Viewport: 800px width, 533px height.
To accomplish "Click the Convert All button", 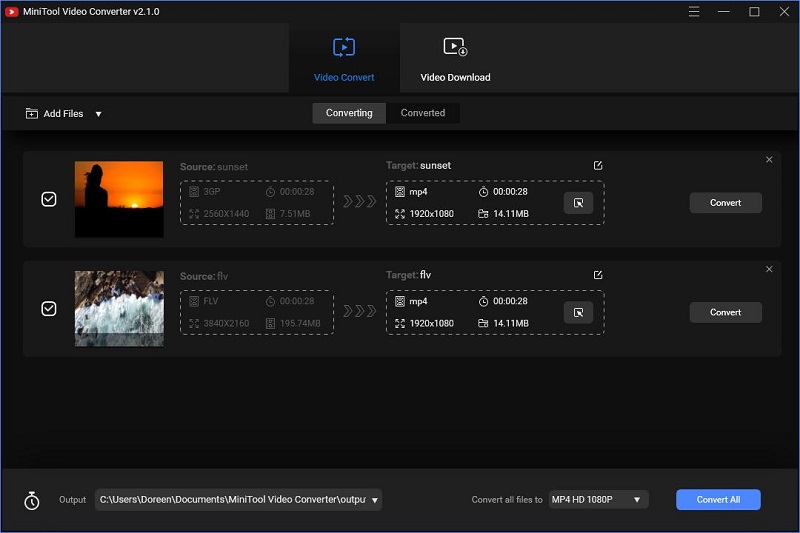I will pos(718,500).
